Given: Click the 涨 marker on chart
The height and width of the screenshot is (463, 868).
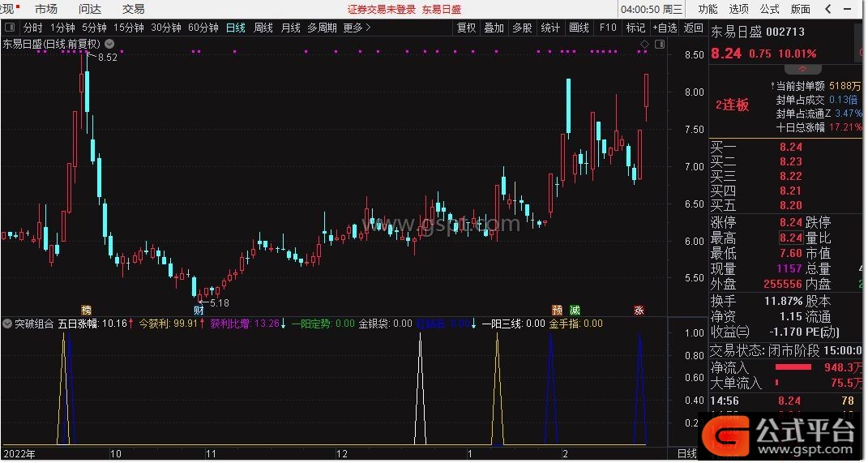Looking at the screenshot, I should click(x=639, y=310).
